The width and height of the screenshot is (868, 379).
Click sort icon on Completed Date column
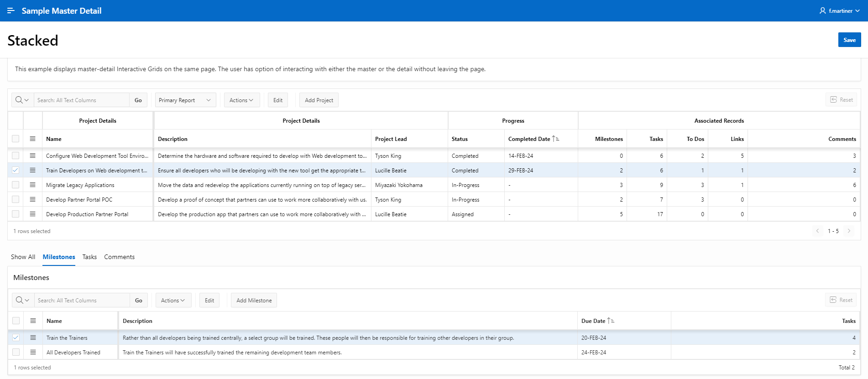click(555, 139)
